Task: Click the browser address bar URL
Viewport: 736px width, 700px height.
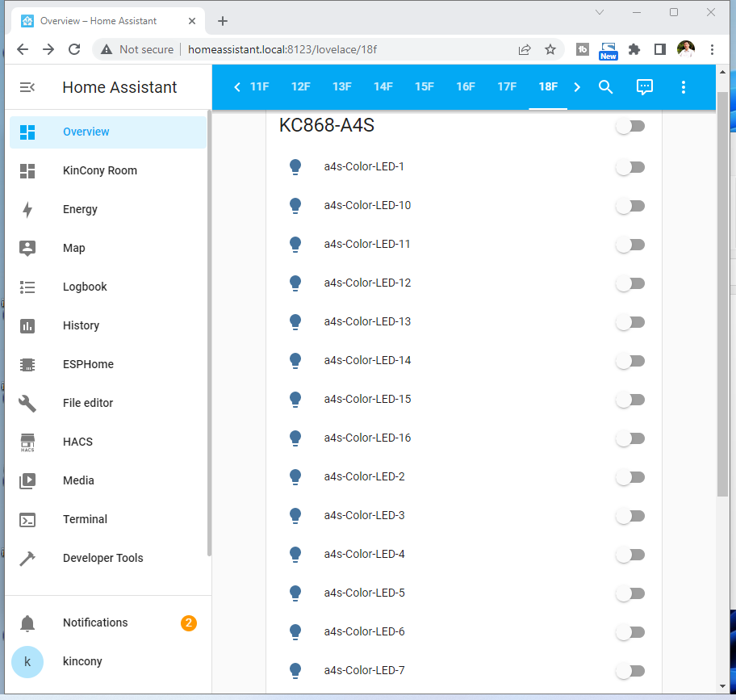Action: click(282, 49)
